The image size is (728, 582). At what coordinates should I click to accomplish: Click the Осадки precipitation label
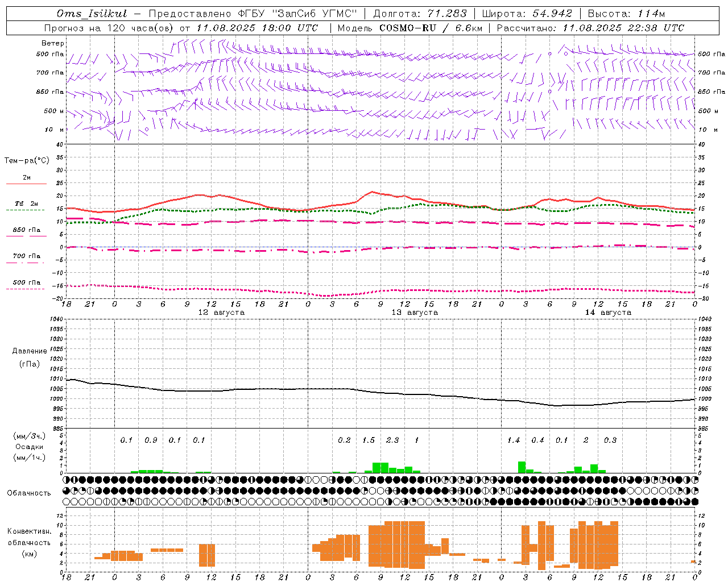click(x=29, y=447)
